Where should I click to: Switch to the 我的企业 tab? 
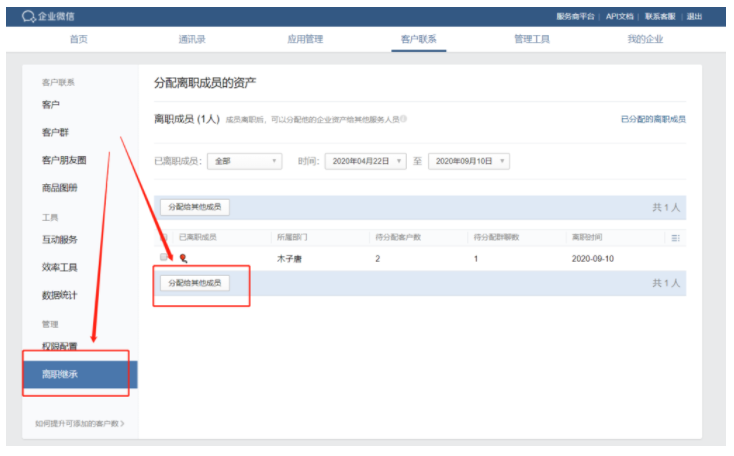click(645, 39)
